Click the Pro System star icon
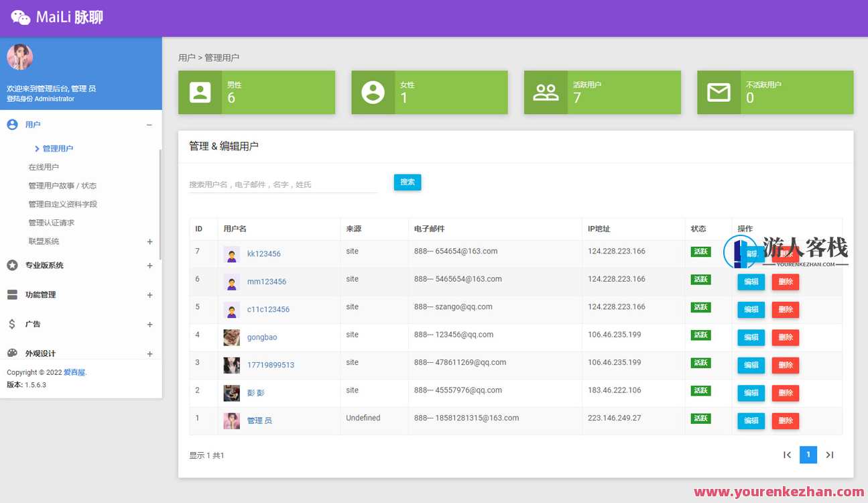 (x=12, y=266)
